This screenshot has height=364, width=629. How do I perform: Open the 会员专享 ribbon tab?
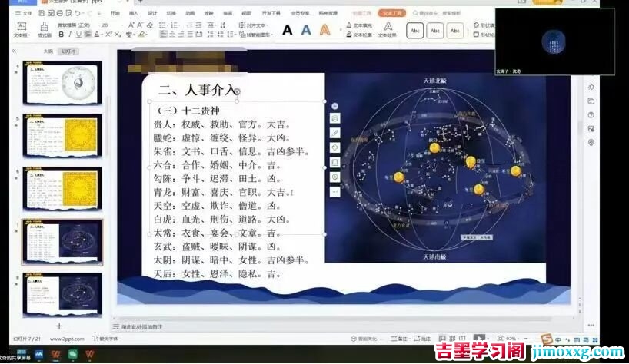click(300, 13)
